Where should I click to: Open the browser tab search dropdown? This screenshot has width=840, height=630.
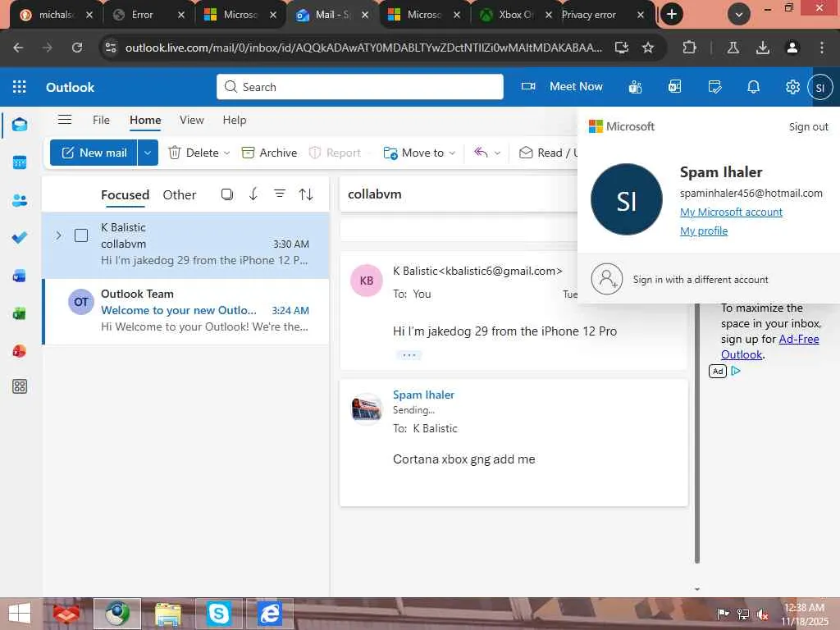(x=739, y=15)
